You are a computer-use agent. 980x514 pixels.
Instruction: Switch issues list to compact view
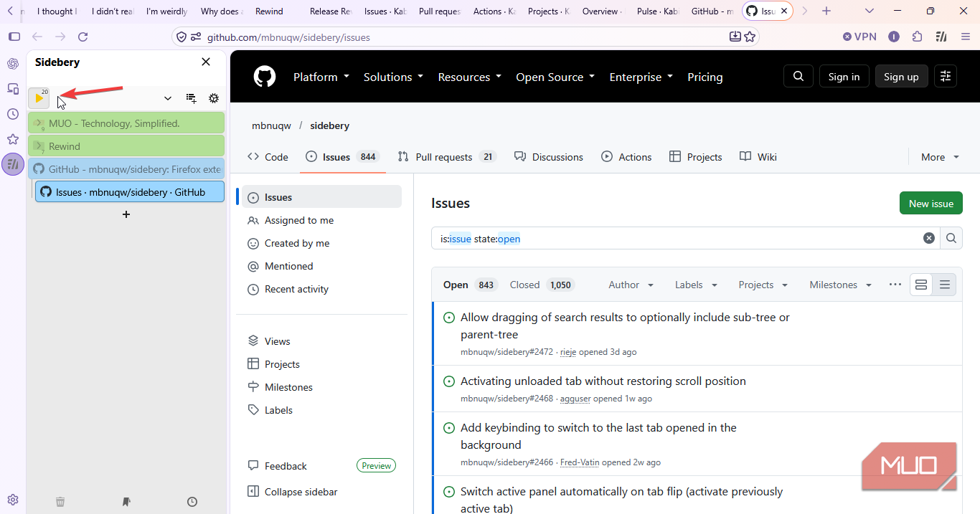[x=945, y=285]
